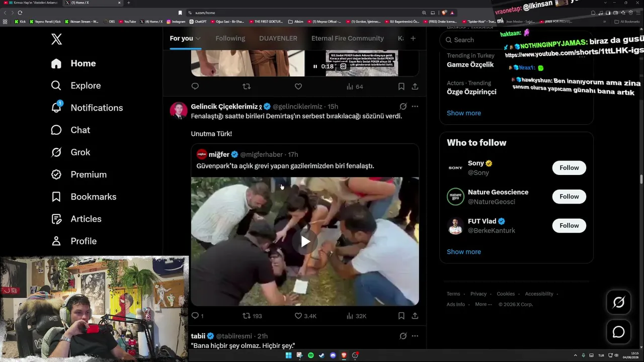The width and height of the screenshot is (644, 362).
Task: Open Chat from the sidebar
Action: coord(70,130)
